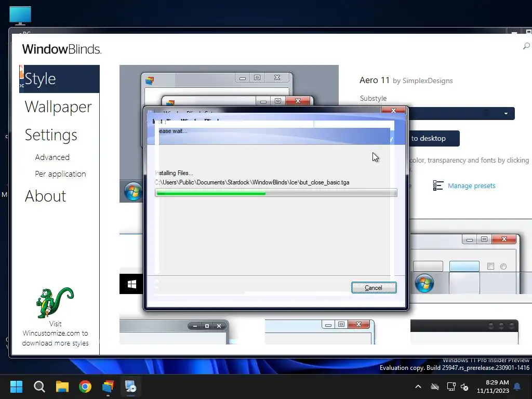
Task: Click the Wincustomize gecko mascot icon
Action: 55,303
